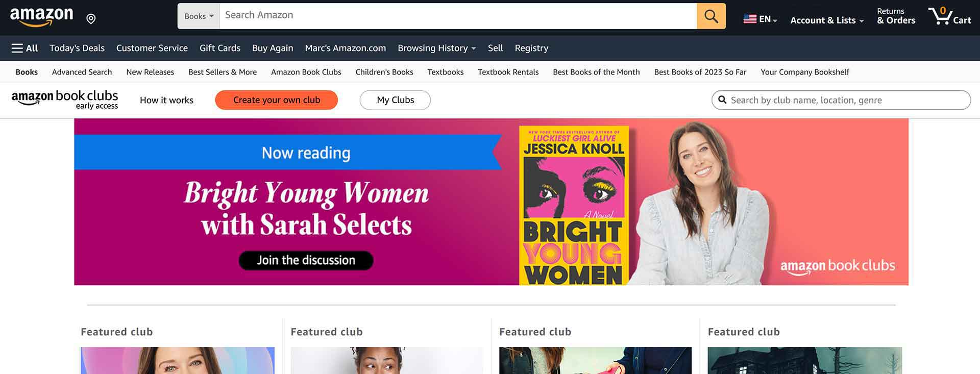This screenshot has height=374, width=980.
Task: Open Gift Cards
Action: click(220, 48)
